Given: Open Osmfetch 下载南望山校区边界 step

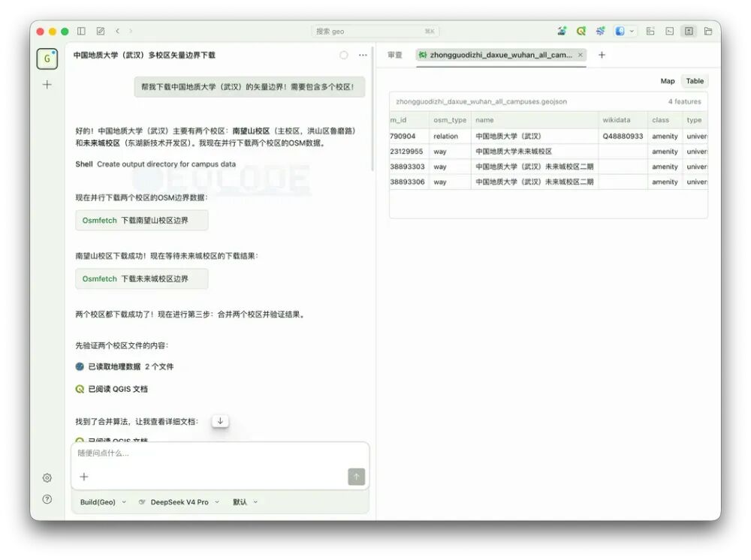Looking at the screenshot, I should pyautogui.click(x=142, y=220).
